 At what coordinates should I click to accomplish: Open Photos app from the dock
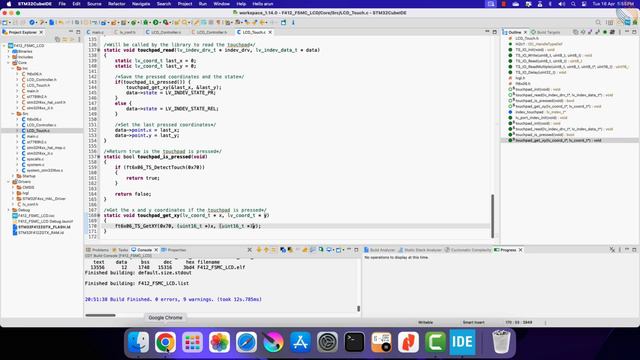point(219,342)
